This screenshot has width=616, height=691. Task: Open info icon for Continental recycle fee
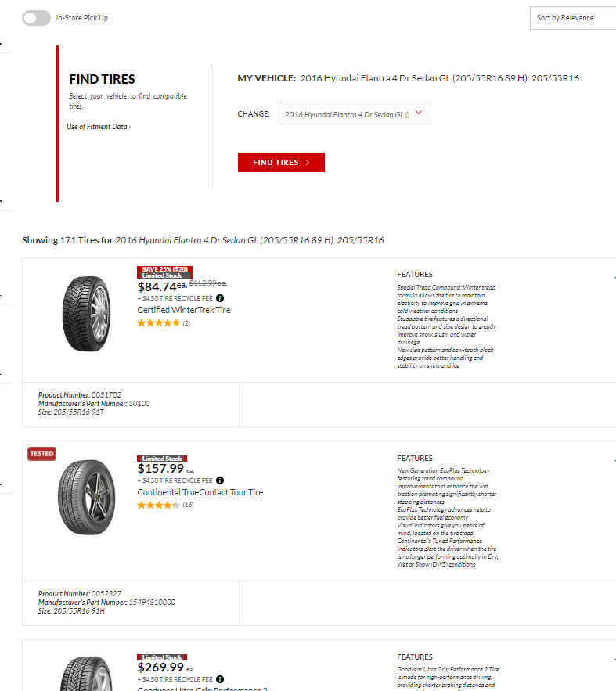[x=220, y=480]
